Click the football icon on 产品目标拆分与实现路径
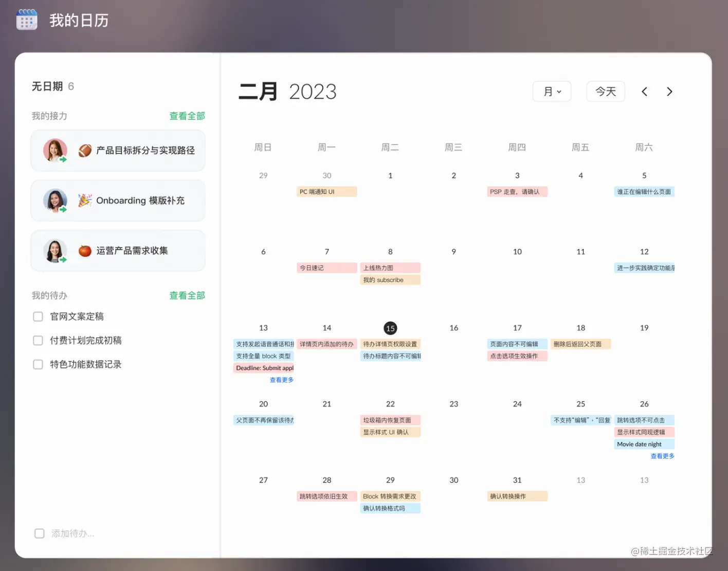 pos(85,150)
